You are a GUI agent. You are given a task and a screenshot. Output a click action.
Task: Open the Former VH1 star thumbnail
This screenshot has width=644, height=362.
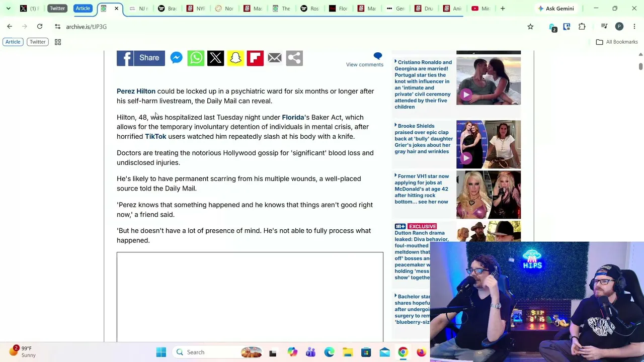tap(489, 195)
